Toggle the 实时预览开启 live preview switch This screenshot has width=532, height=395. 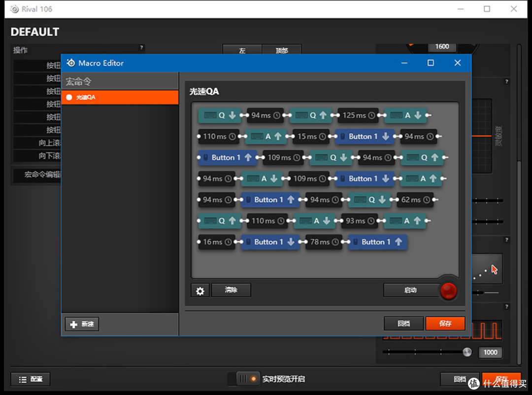[x=248, y=379]
